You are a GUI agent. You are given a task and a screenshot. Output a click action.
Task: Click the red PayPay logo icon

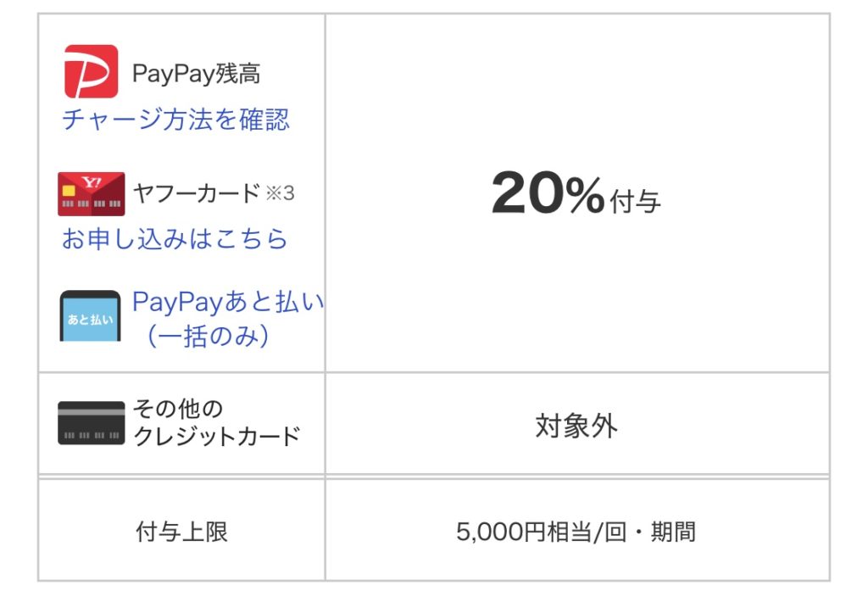92,71
